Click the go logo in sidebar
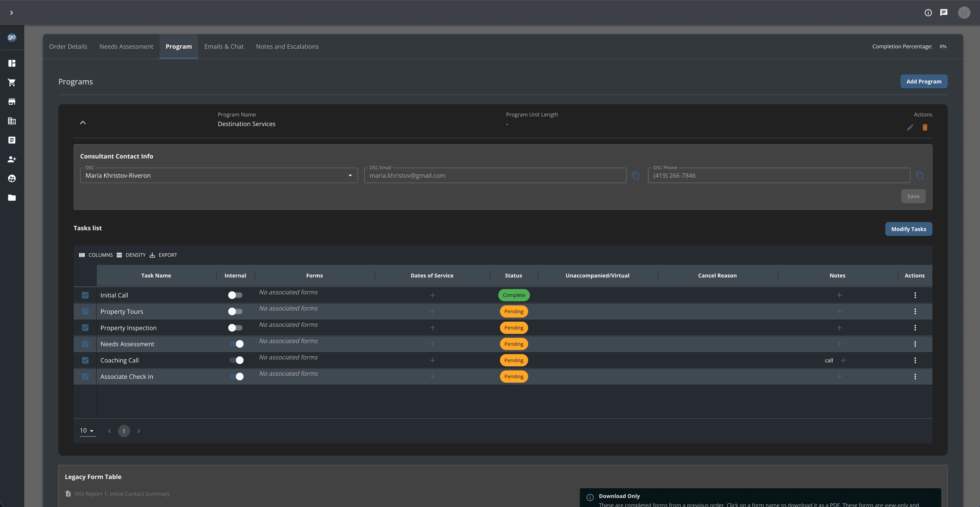Image resolution: width=980 pixels, height=507 pixels. coord(12,37)
